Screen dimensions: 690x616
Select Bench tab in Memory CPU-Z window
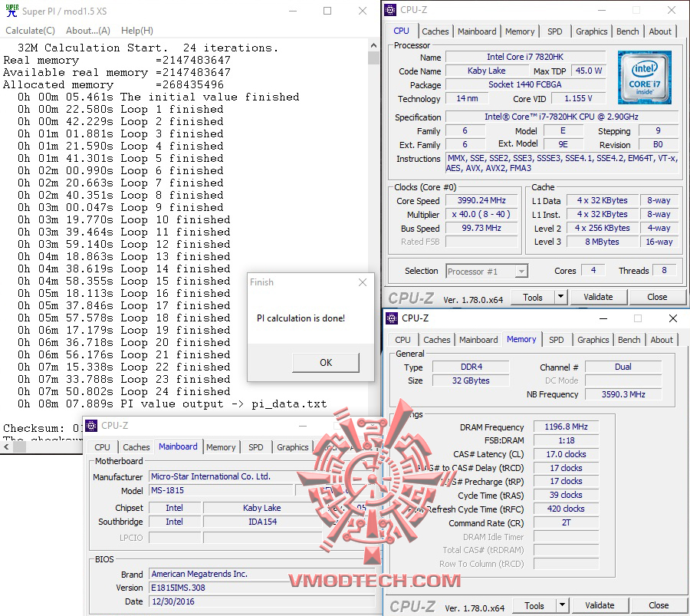pyautogui.click(x=629, y=340)
